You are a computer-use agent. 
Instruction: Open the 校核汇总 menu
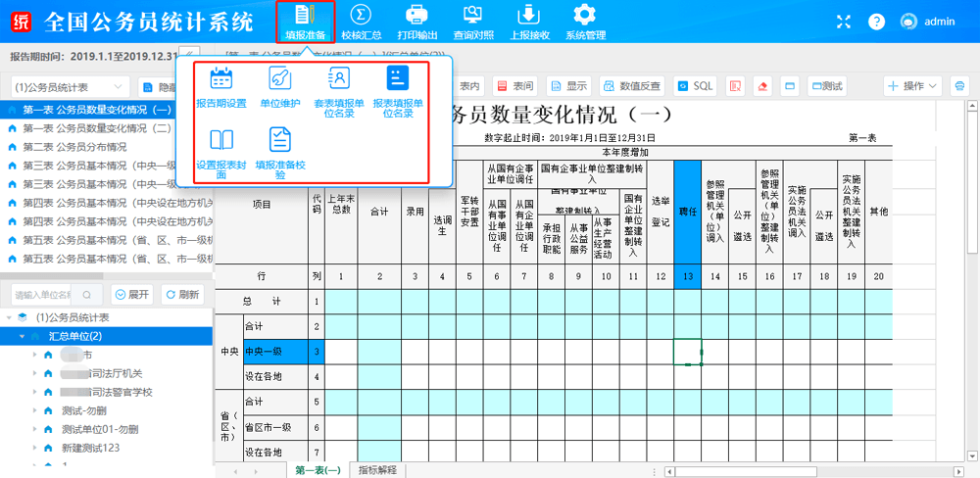tap(361, 22)
